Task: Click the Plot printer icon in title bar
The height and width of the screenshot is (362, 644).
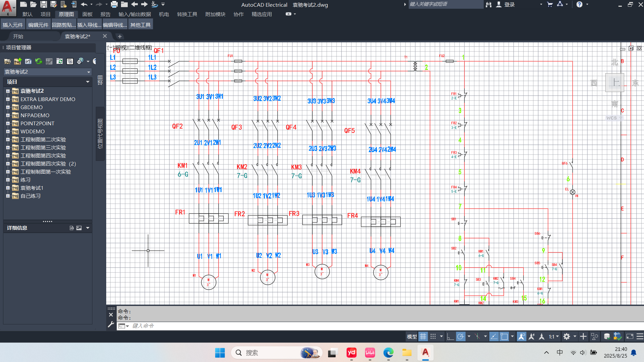Action: pos(114,4)
